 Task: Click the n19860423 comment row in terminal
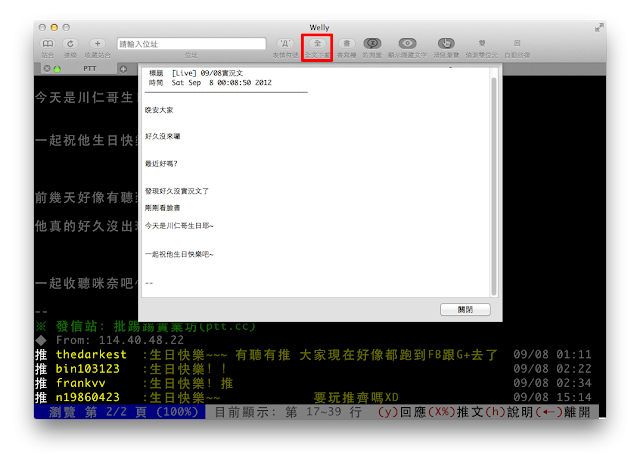point(313,398)
